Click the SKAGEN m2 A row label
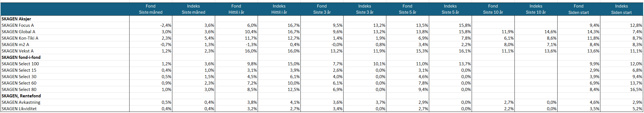644x113 pixels. point(15,45)
